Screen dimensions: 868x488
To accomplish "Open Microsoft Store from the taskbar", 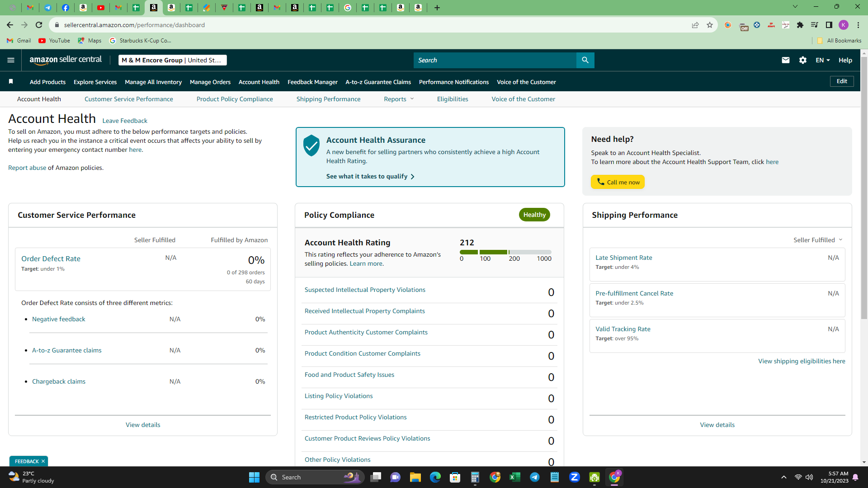I will pos(455,477).
